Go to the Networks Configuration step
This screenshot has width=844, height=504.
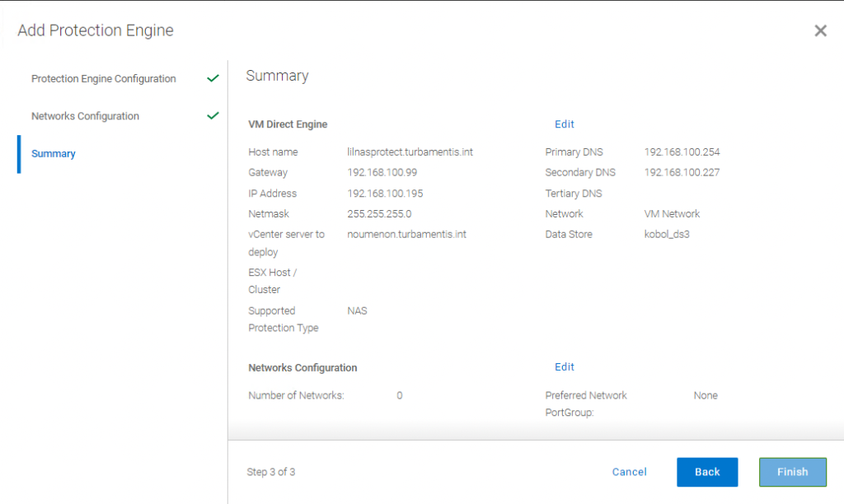click(85, 116)
